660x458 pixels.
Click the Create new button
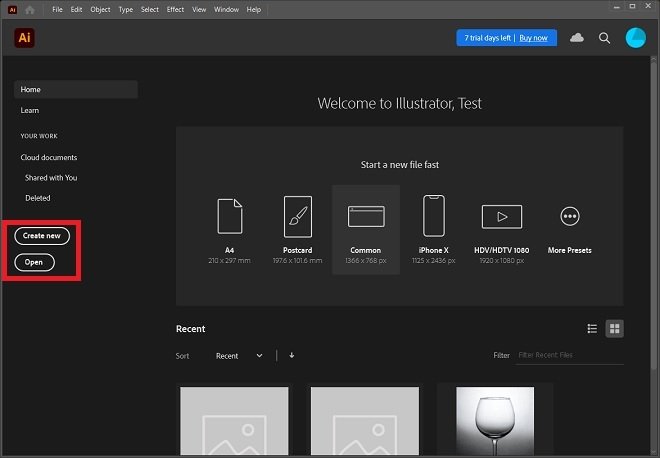42,236
